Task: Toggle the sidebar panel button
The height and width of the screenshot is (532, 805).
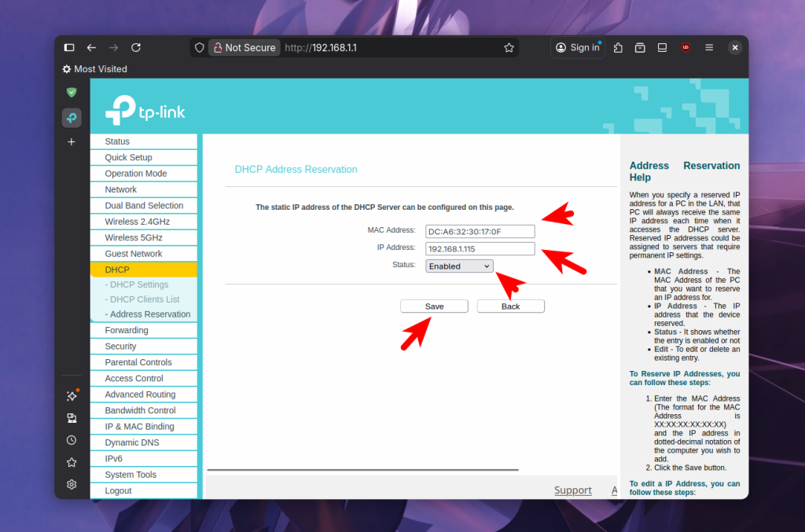Action: (69, 48)
